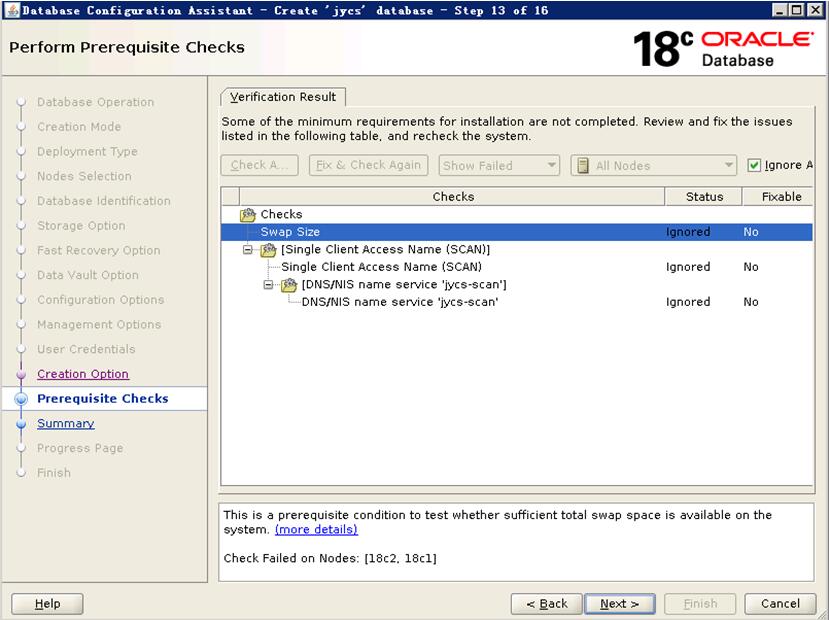Click the server icon in the All Nodes dropdown
Image resolution: width=829 pixels, height=620 pixels.
(x=583, y=165)
